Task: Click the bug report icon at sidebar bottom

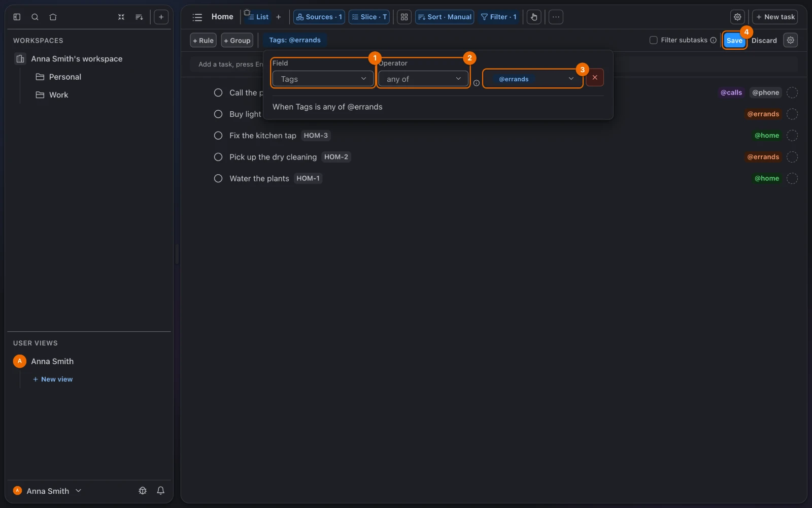Action: (x=143, y=491)
